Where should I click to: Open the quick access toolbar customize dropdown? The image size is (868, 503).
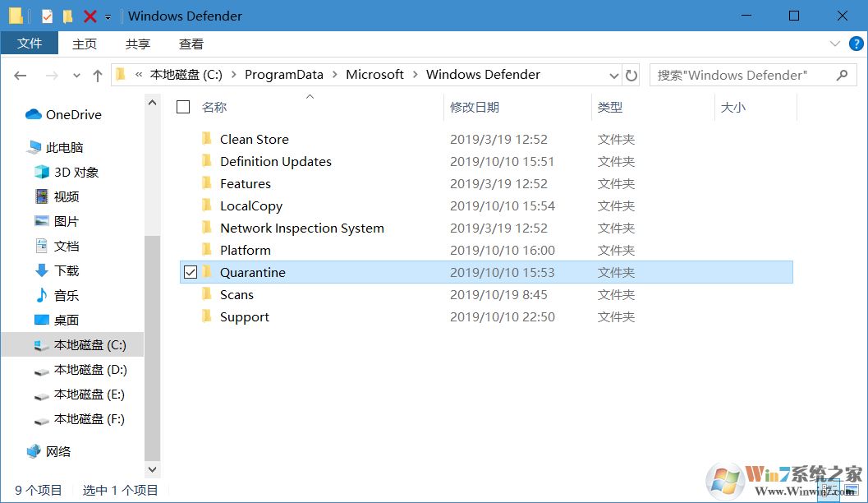pyautogui.click(x=108, y=15)
